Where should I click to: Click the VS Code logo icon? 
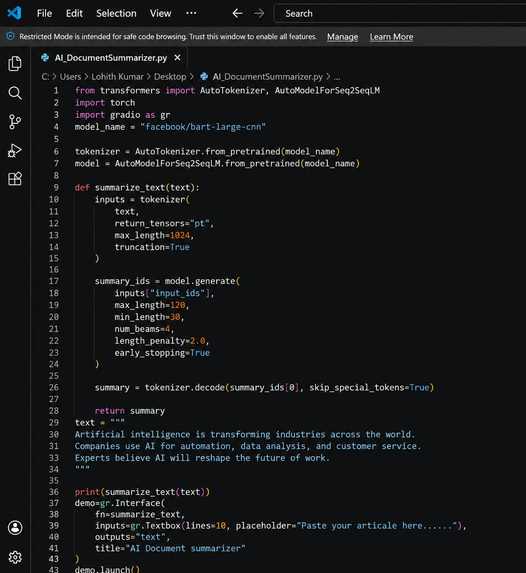click(15, 14)
